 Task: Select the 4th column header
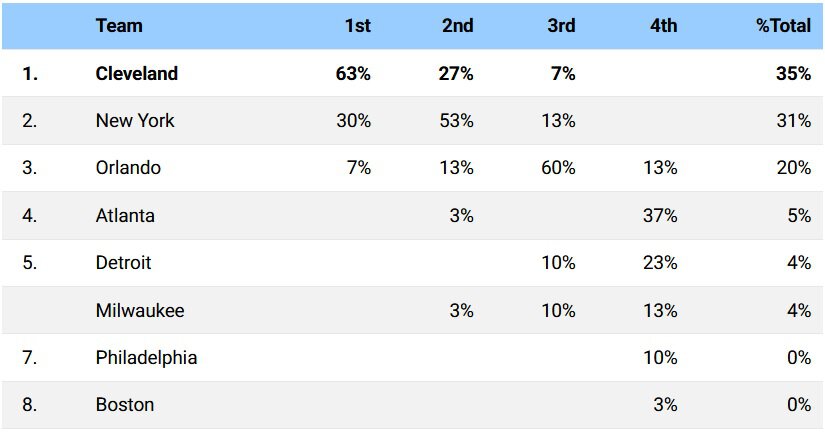point(663,25)
